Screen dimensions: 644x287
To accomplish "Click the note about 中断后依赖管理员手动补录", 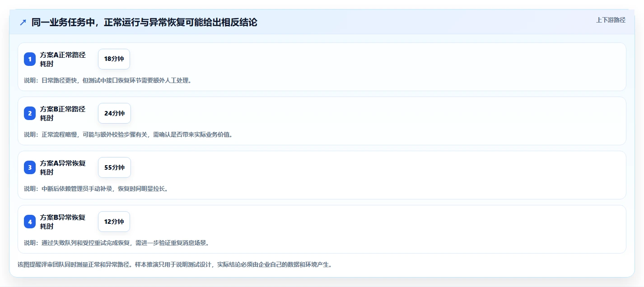I will 96,189.
